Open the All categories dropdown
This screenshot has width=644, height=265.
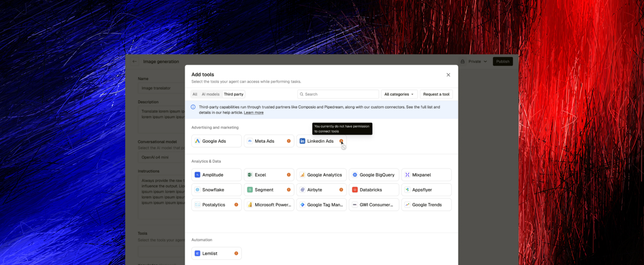click(x=399, y=94)
